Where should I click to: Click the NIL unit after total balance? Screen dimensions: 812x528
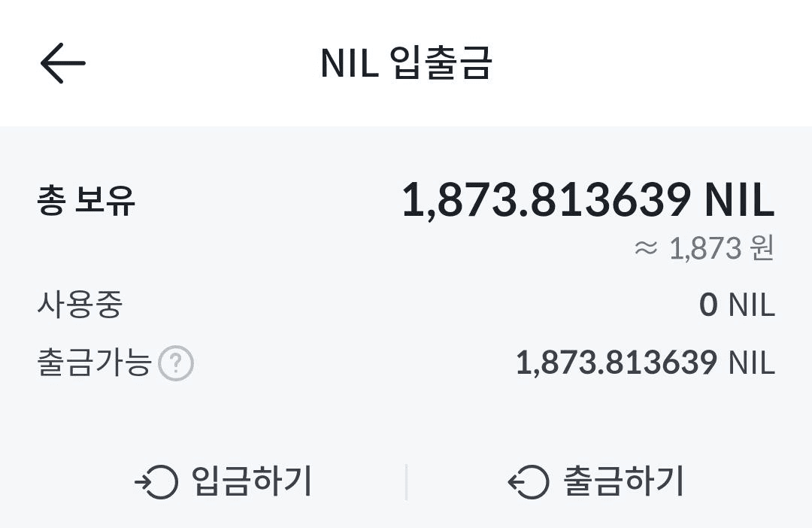tap(738, 201)
